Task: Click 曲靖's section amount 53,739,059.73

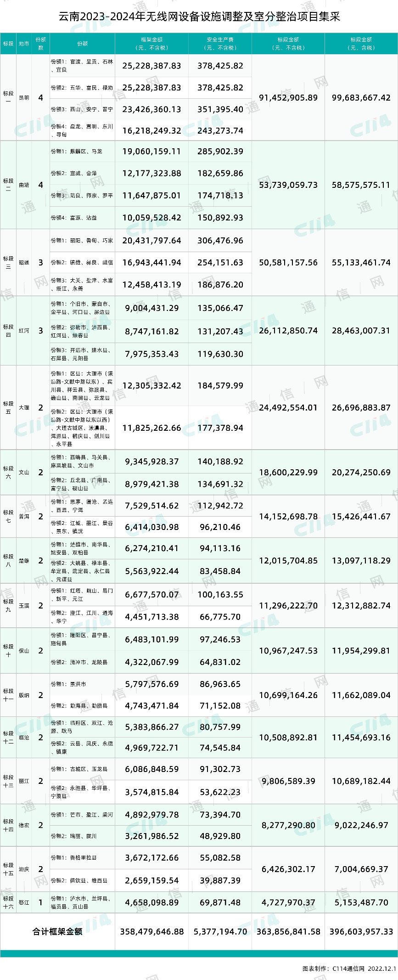Action: click(288, 185)
